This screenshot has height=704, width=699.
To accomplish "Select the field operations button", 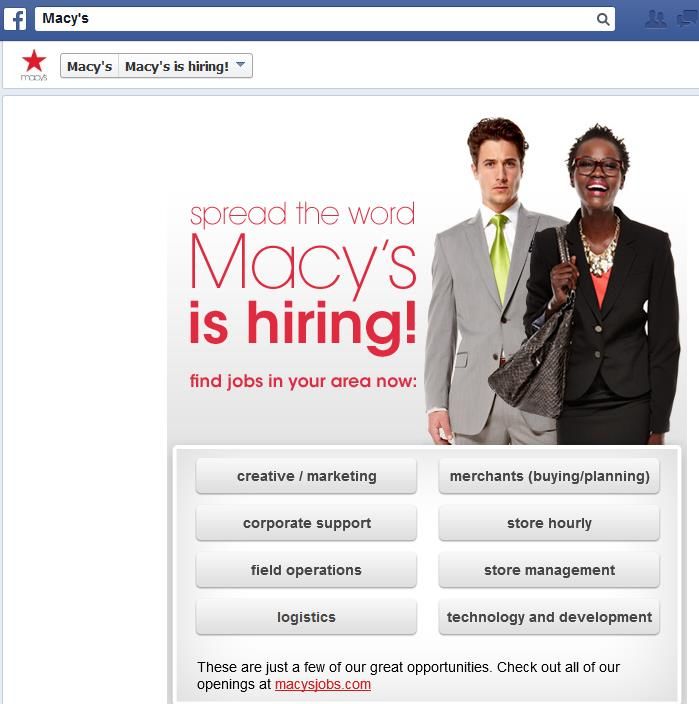I will [306, 570].
